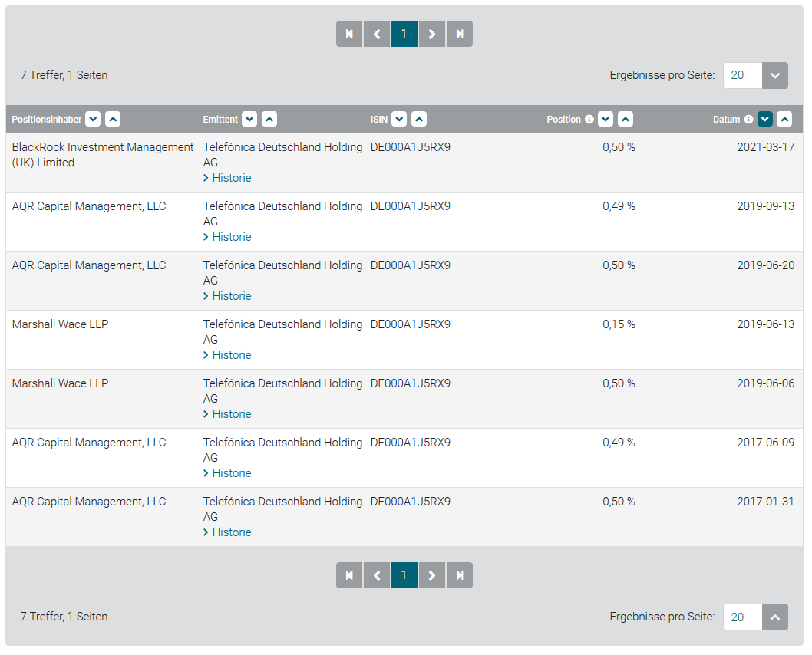Sort ISIN column ascending
Image resolution: width=812 pixels, height=655 pixels.
419,120
